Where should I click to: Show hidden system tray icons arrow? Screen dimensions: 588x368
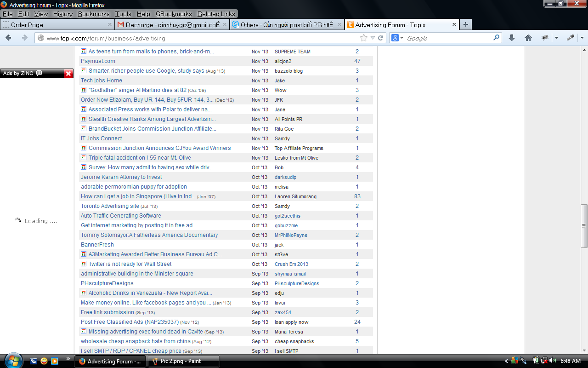click(x=507, y=361)
